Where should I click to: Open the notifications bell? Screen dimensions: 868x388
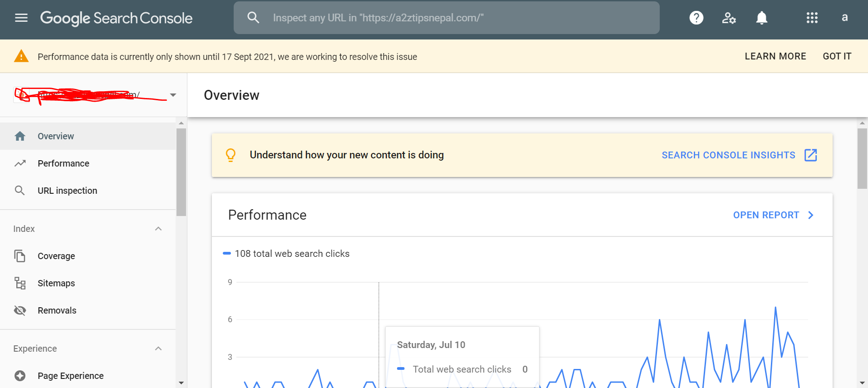(761, 18)
